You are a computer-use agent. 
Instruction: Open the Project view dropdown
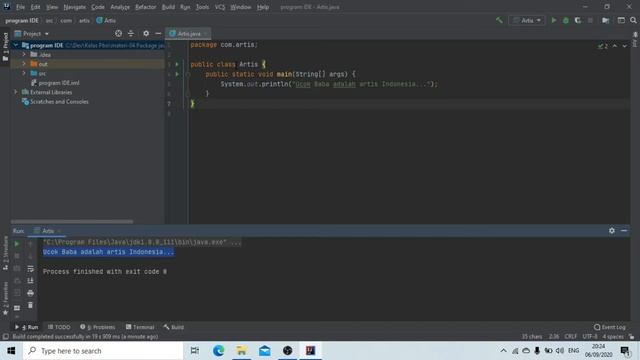click(x=31, y=33)
